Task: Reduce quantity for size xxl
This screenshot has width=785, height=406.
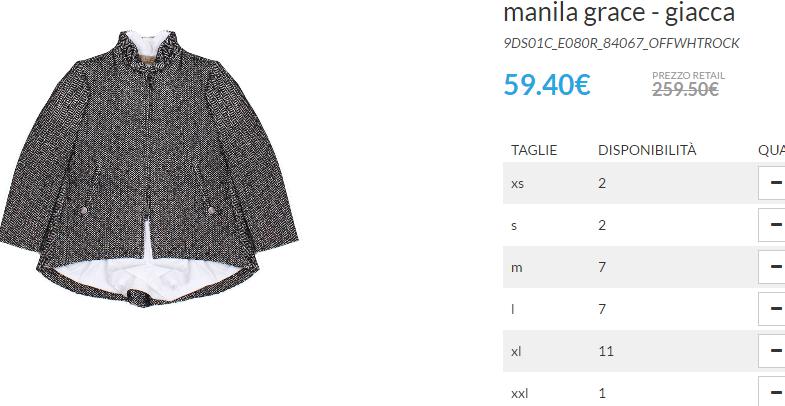Action: click(773, 392)
